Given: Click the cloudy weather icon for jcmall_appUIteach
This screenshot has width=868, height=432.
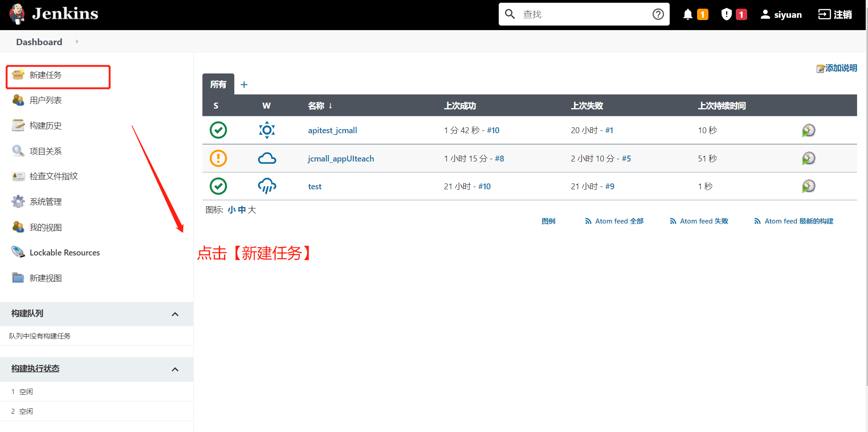Looking at the screenshot, I should [267, 158].
